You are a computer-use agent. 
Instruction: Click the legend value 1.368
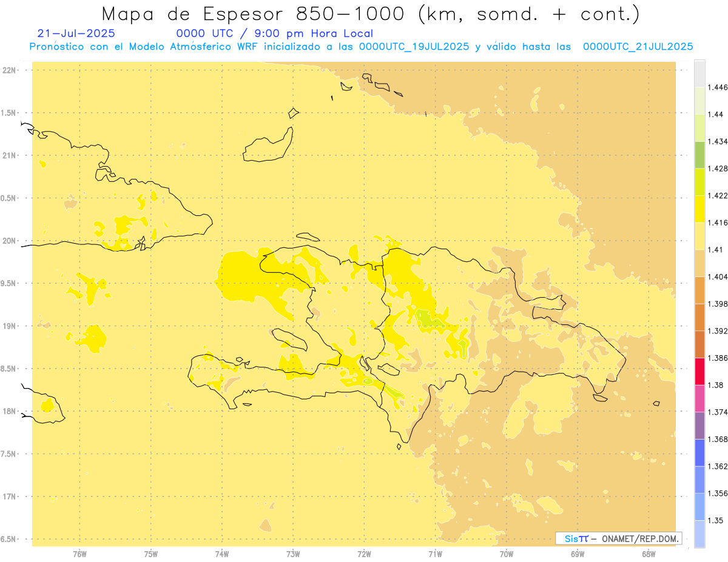click(x=718, y=439)
